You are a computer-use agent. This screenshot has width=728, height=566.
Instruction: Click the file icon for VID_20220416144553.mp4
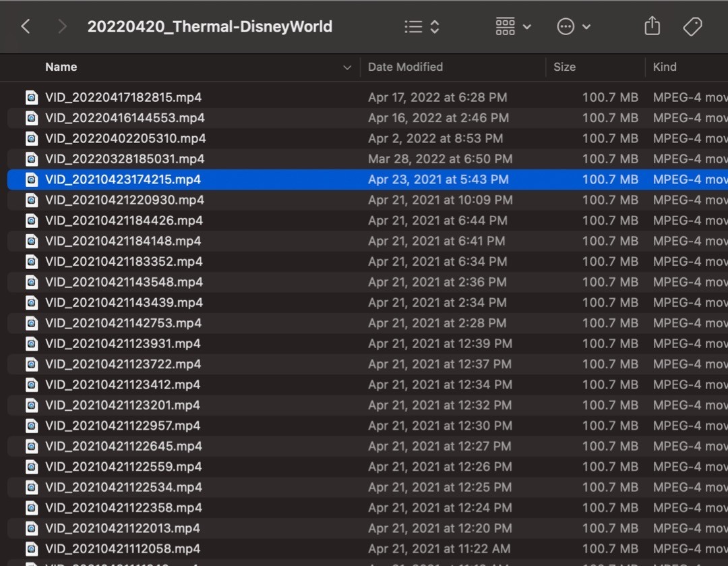[x=32, y=117]
